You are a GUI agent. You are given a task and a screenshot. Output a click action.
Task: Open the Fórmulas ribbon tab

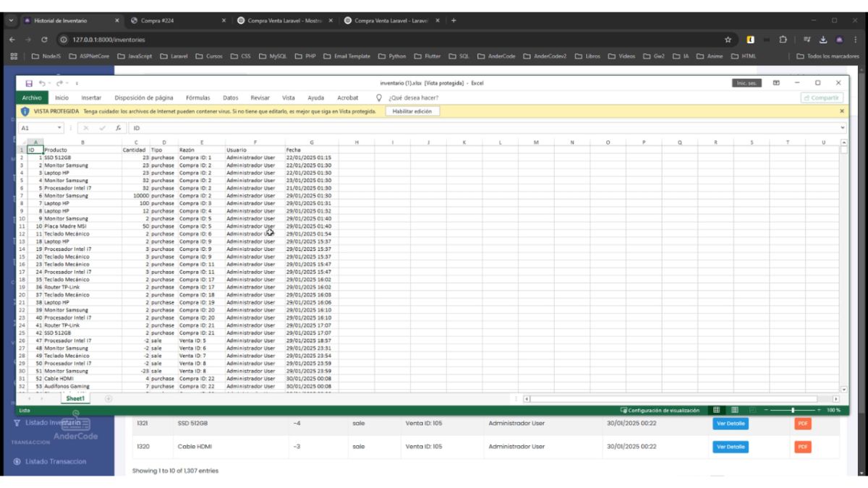pyautogui.click(x=197, y=98)
